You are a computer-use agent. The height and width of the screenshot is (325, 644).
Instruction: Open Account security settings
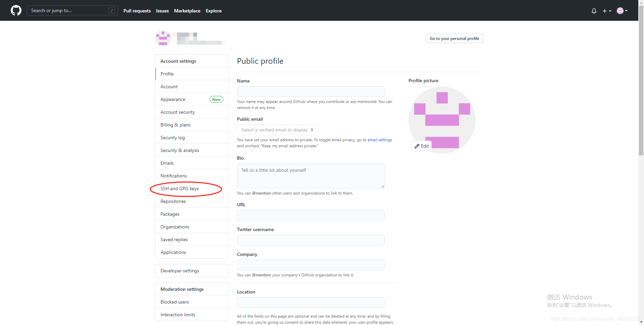[x=192, y=112]
